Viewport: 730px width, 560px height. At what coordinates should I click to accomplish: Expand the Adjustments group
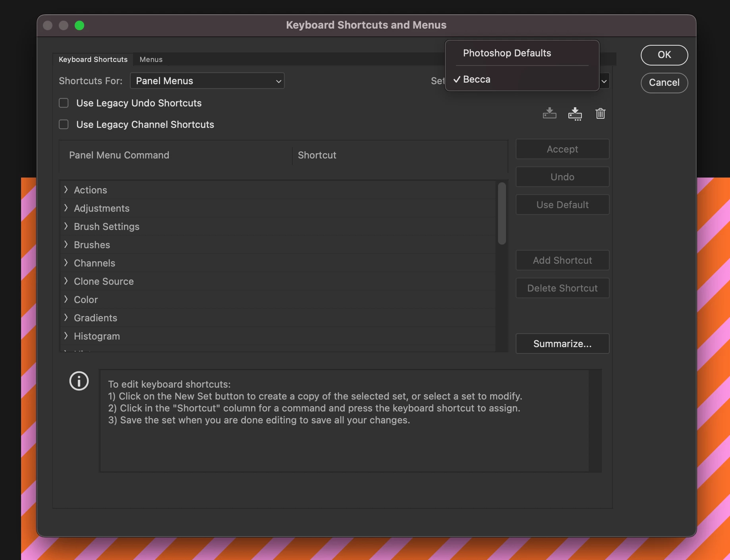tap(66, 208)
